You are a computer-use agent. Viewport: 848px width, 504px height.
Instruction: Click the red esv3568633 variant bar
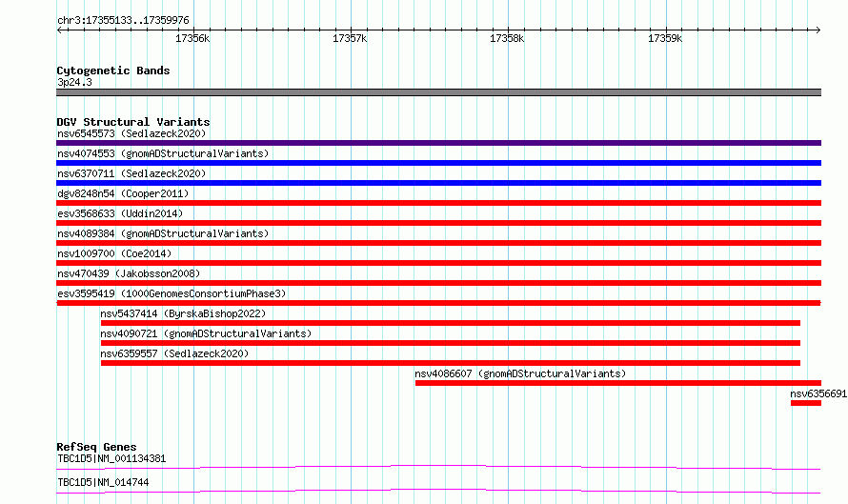(x=438, y=223)
